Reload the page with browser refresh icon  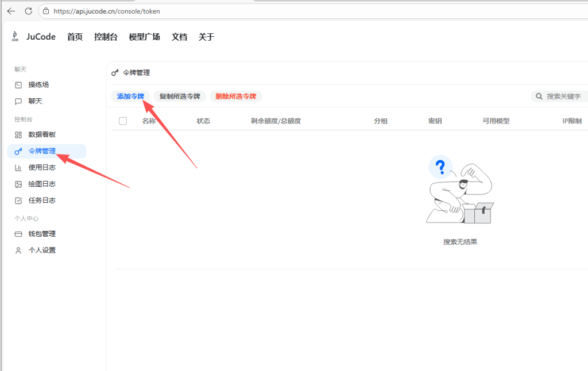click(28, 11)
